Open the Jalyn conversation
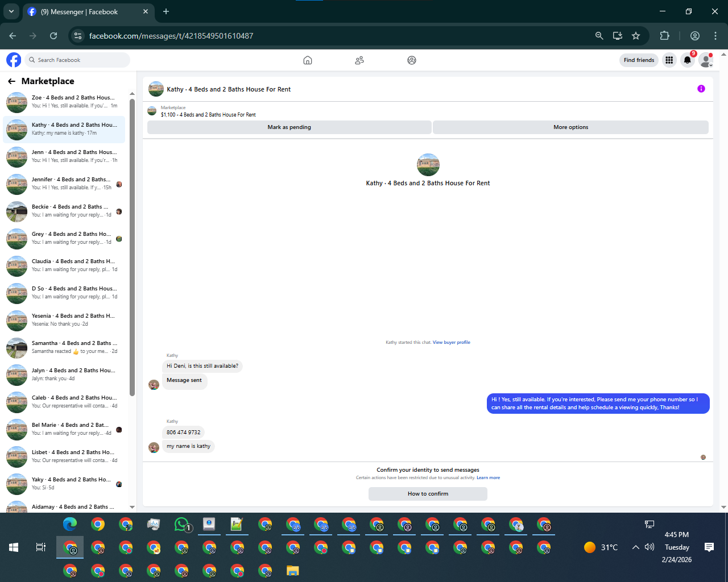728x582 pixels. coord(64,375)
